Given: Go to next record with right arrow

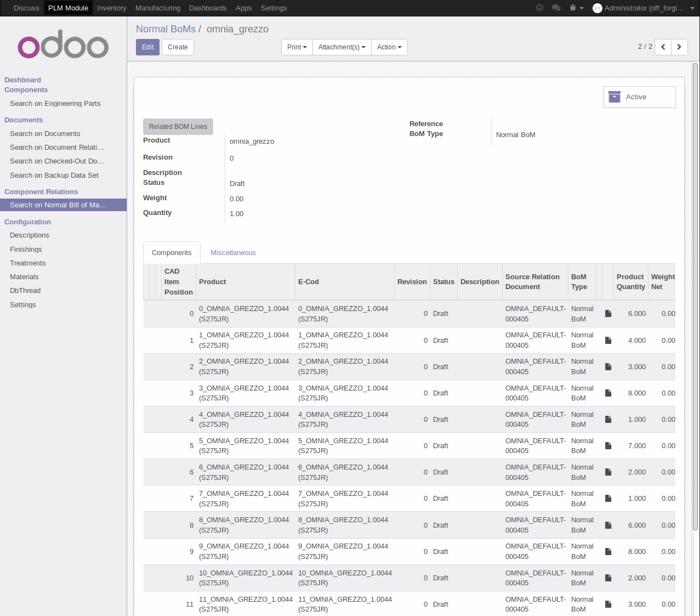Looking at the screenshot, I should pyautogui.click(x=679, y=47).
